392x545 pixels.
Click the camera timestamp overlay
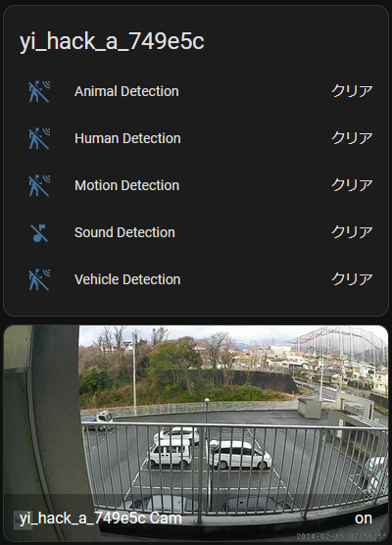click(x=341, y=536)
